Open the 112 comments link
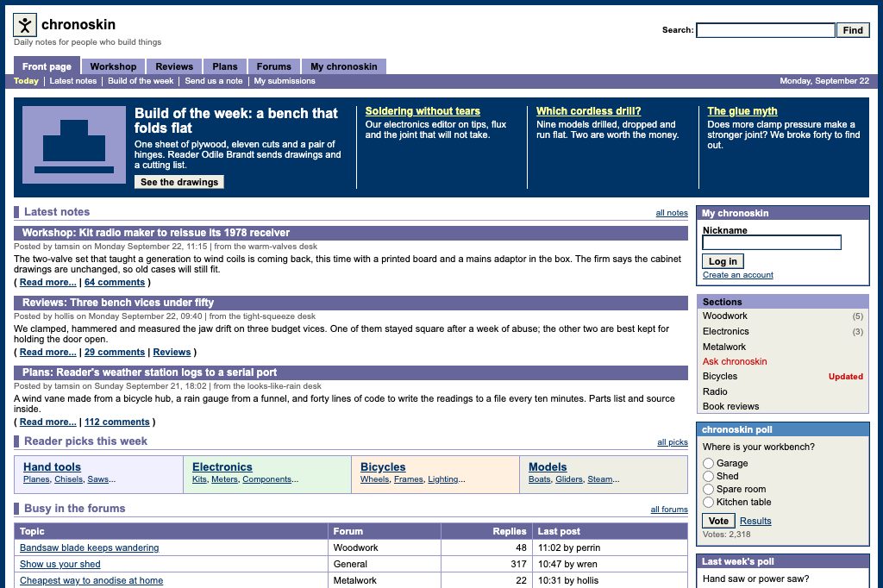 pyautogui.click(x=117, y=422)
